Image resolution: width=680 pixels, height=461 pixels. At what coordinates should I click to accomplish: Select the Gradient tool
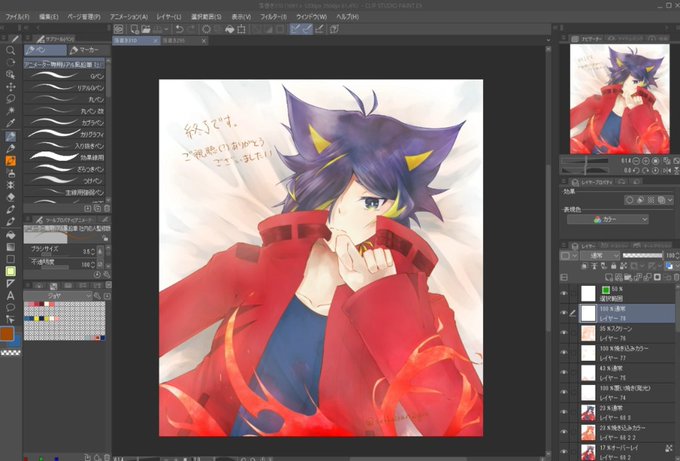point(10,247)
